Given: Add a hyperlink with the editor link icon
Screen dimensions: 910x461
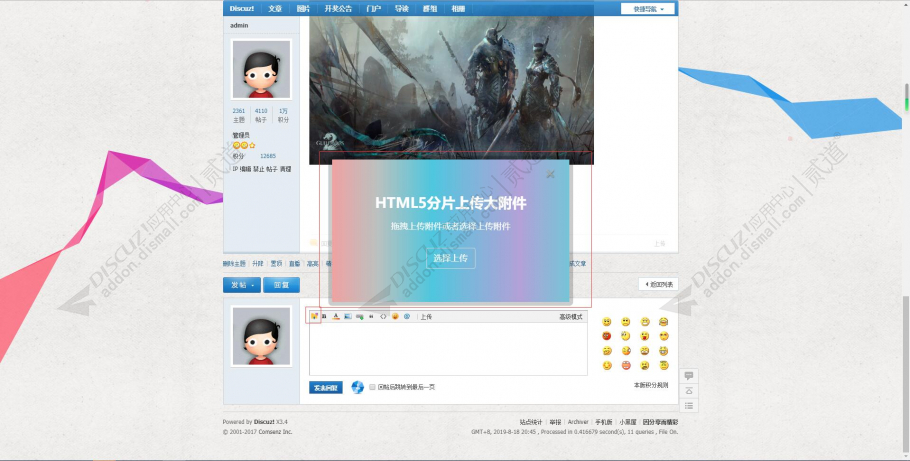Looking at the screenshot, I should 360,316.
